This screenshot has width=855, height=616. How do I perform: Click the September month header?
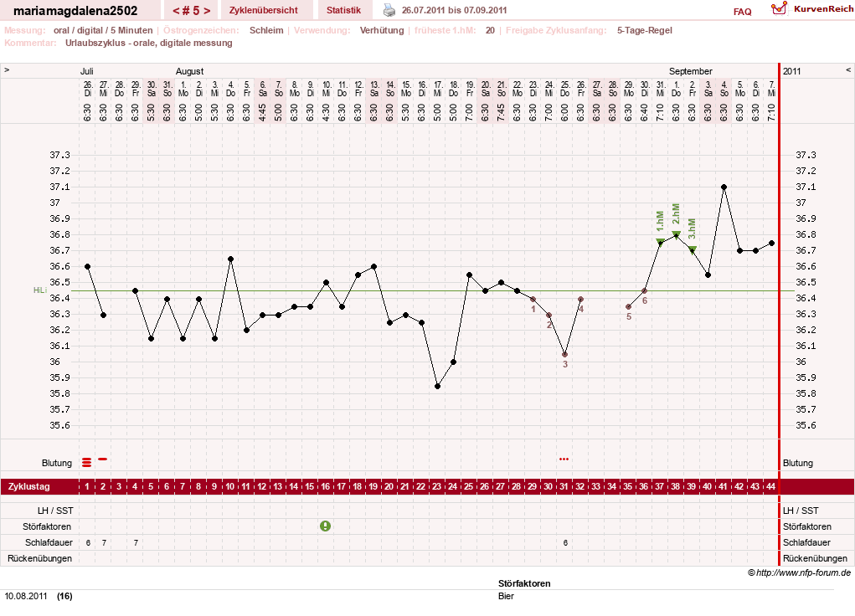(x=690, y=71)
